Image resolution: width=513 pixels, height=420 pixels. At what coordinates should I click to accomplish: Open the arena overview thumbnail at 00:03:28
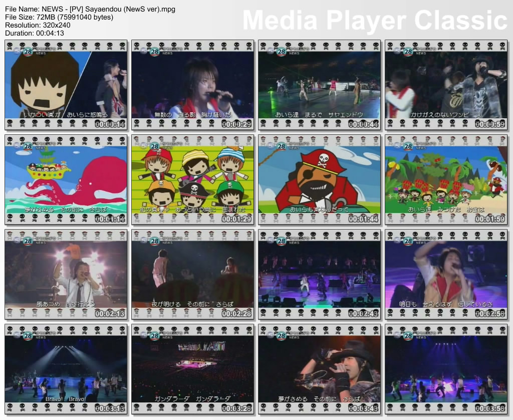(193, 369)
